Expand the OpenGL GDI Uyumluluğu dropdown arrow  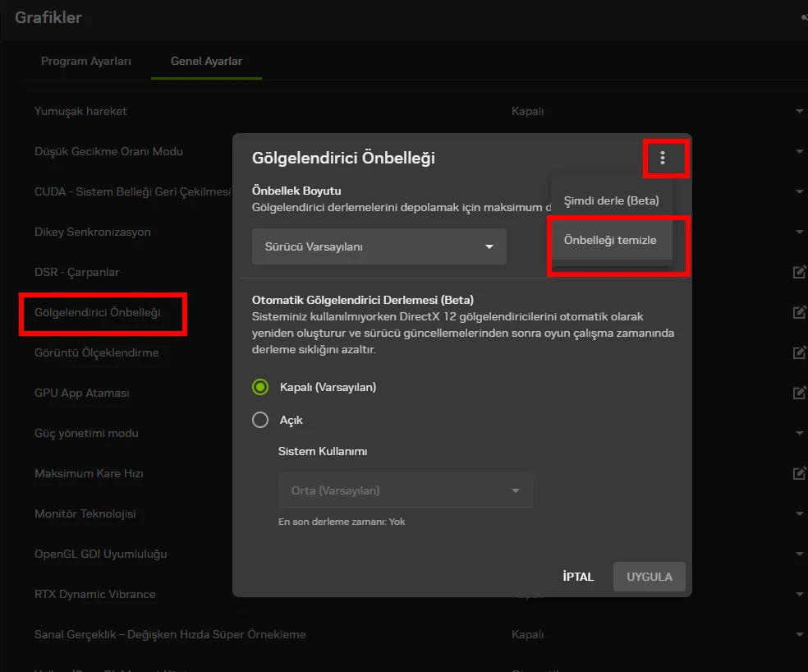(x=799, y=554)
